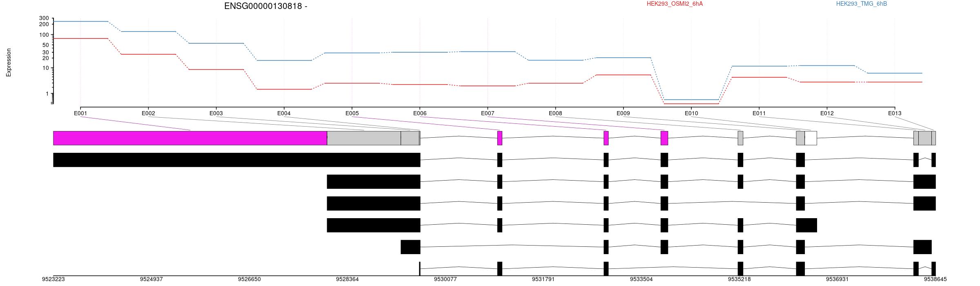
Task: Click the E010 exon axis label
Action: point(691,113)
